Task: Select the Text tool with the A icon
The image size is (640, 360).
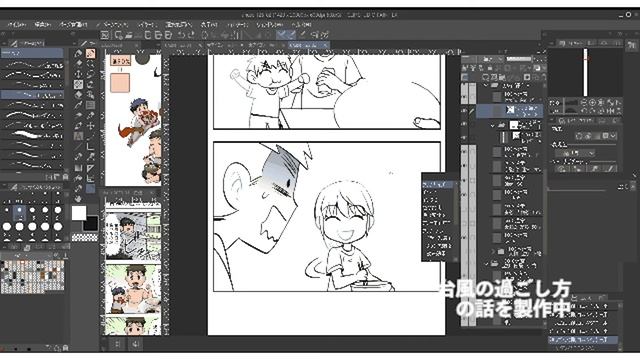Action: (79, 136)
